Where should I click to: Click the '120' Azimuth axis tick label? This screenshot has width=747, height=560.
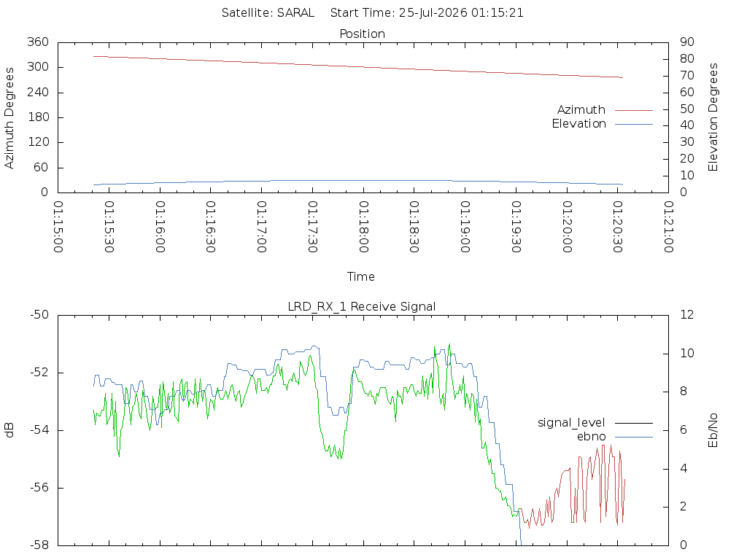(38, 142)
